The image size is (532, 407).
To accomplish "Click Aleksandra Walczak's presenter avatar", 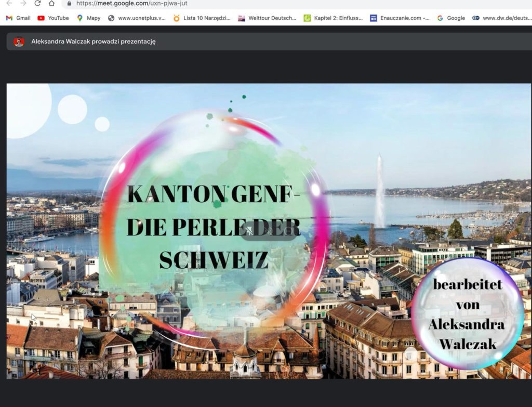I will click(x=19, y=42).
